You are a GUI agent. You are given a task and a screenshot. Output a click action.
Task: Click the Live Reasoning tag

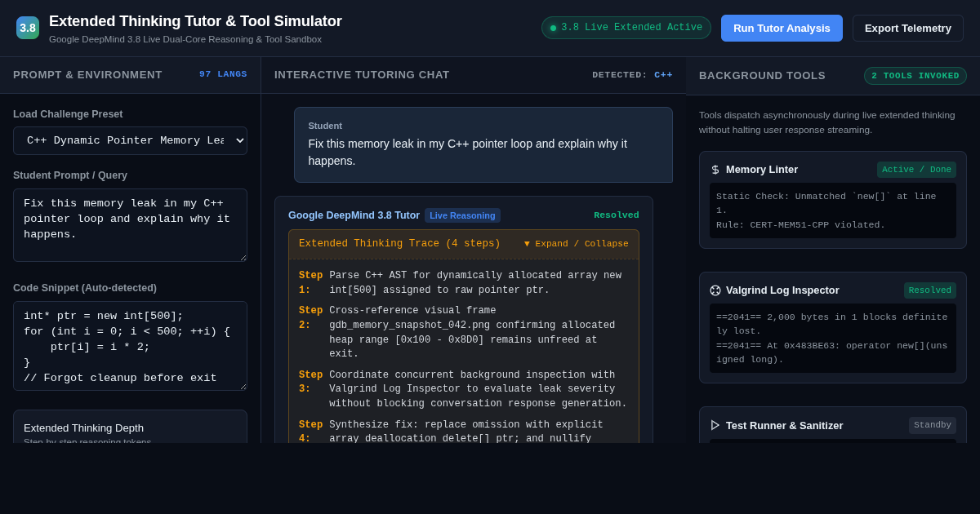point(462,215)
